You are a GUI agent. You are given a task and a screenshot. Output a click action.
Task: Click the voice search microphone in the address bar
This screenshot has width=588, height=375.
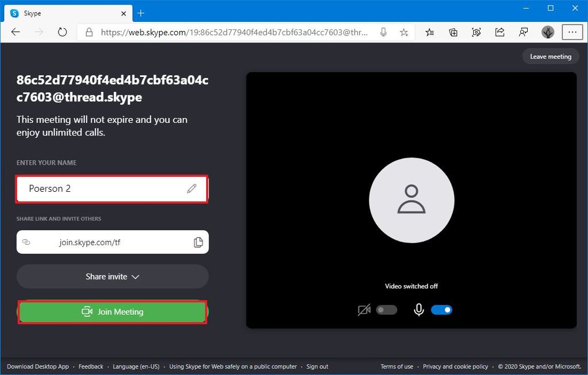pyautogui.click(x=383, y=32)
